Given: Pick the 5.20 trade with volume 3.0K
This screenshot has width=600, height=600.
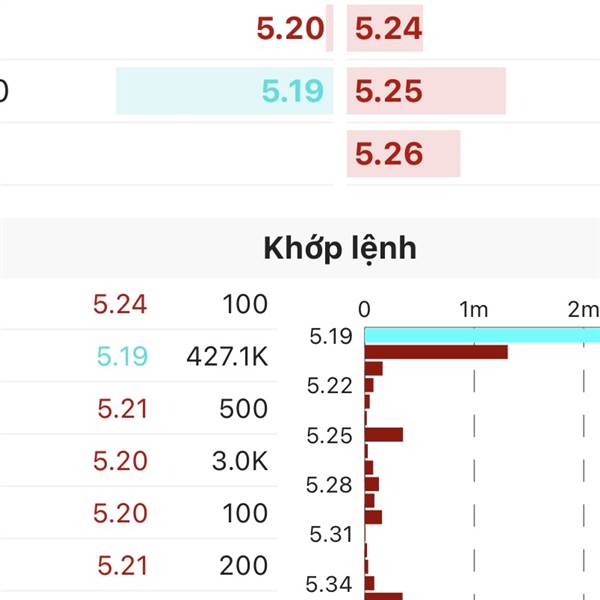Looking at the screenshot, I should 180,461.
